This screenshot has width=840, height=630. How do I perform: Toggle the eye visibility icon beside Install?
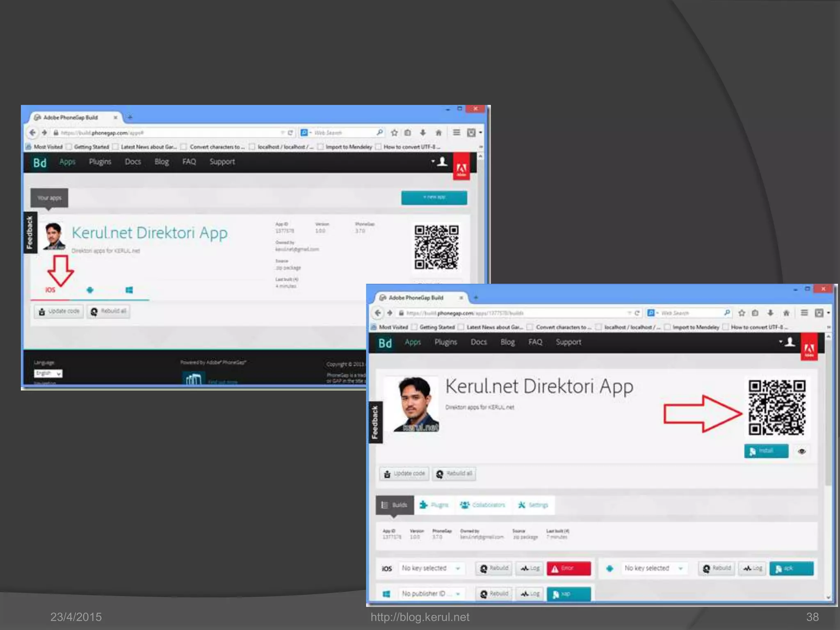click(x=802, y=451)
